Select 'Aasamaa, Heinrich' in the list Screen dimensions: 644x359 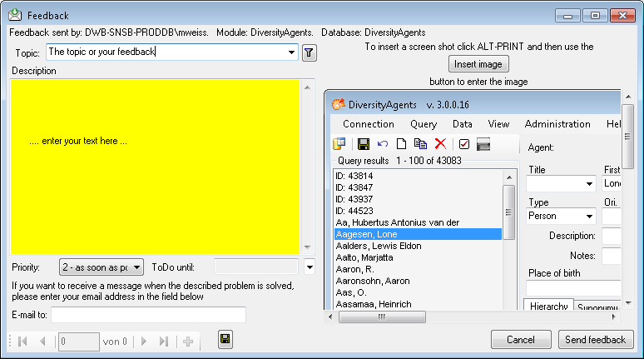(418, 304)
